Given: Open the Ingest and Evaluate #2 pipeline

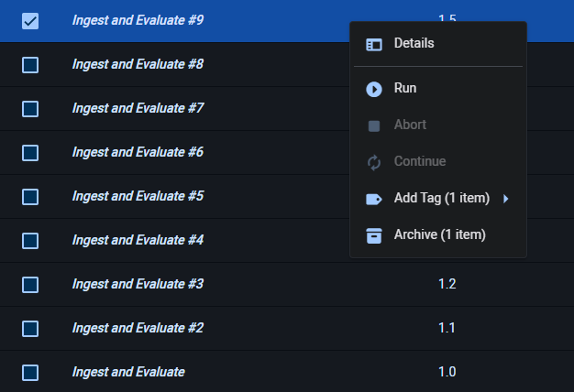Looking at the screenshot, I should (138, 328).
